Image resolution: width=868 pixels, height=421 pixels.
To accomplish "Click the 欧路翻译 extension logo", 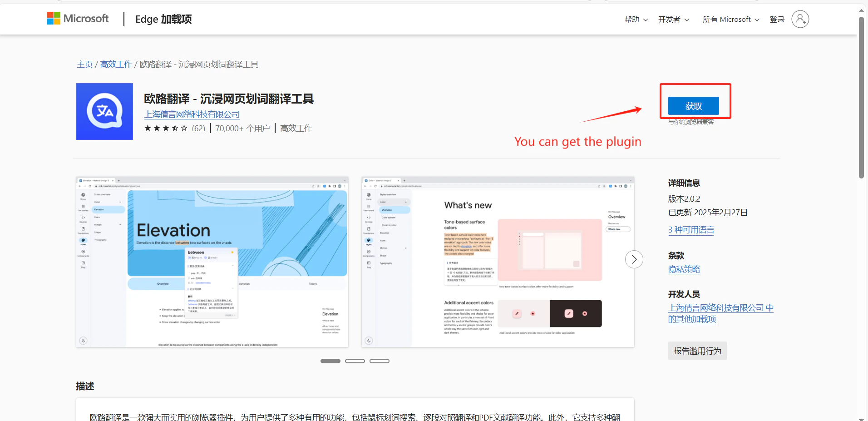I will coord(104,111).
